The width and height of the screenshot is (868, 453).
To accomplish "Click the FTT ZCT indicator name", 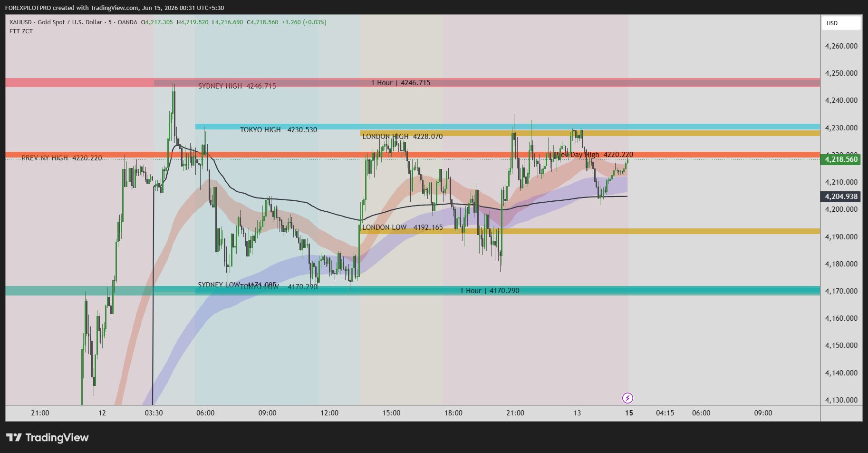I will [x=21, y=31].
